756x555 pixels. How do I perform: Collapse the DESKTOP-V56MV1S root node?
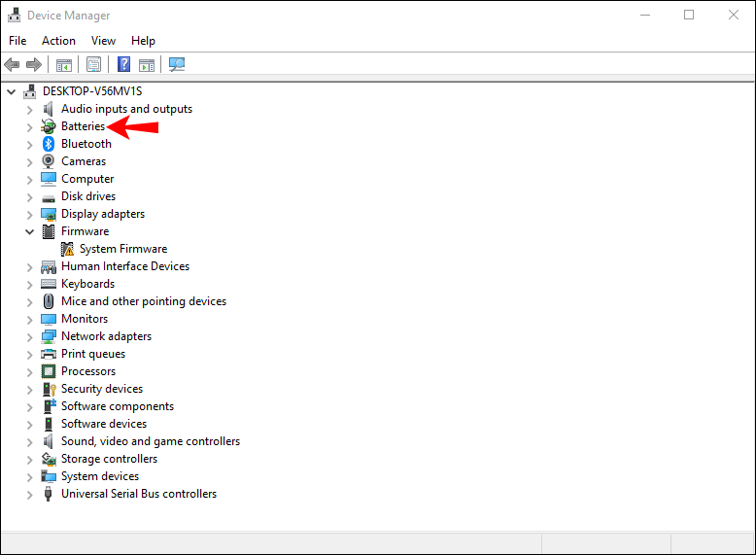(x=11, y=91)
